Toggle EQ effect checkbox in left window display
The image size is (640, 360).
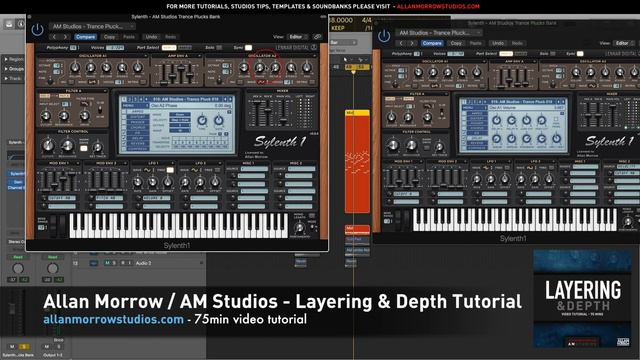[124, 133]
